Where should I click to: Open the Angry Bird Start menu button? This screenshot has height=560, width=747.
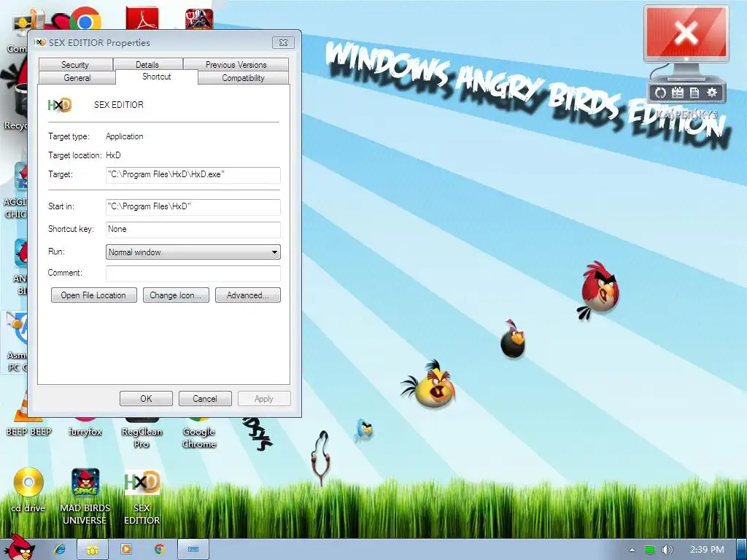click(x=19, y=548)
